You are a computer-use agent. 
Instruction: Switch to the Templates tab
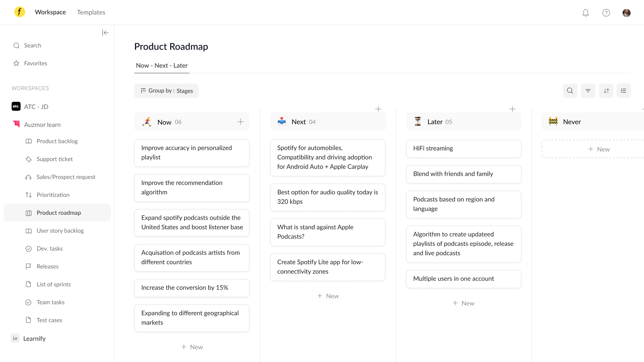[x=91, y=12]
